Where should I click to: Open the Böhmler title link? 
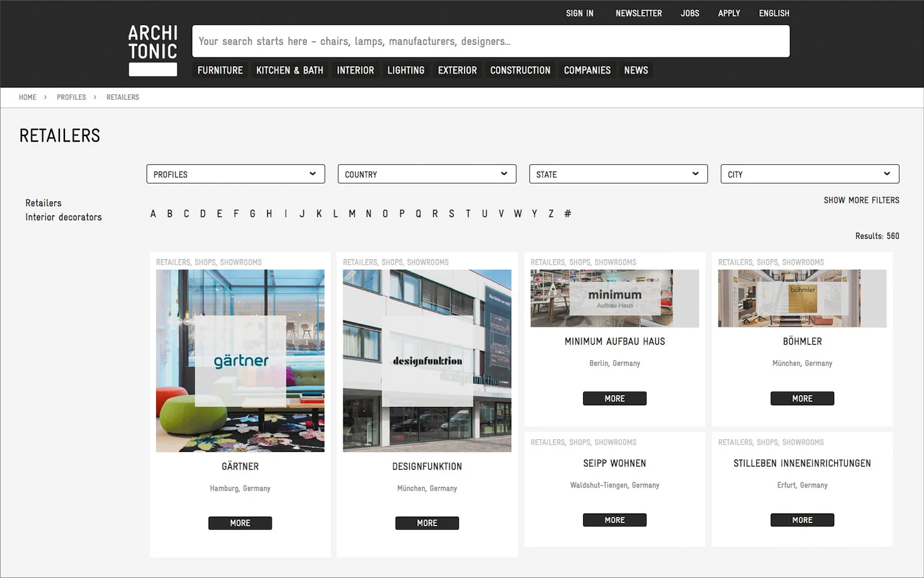802,341
